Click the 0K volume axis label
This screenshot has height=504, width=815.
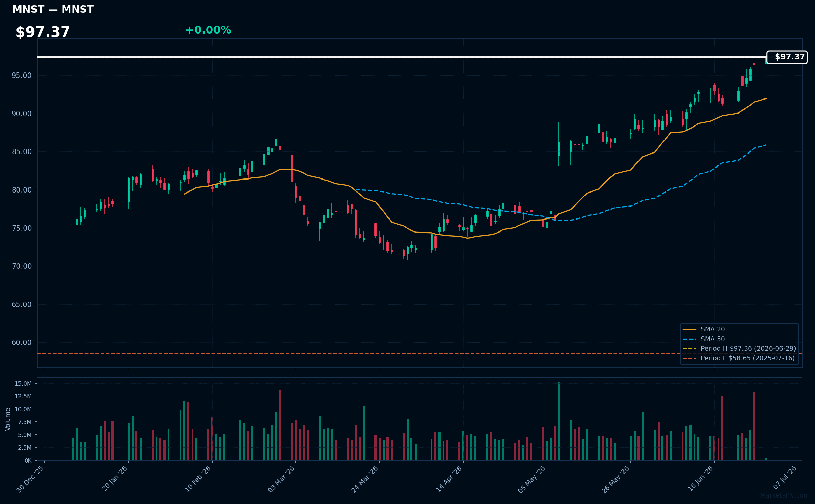tap(28, 461)
